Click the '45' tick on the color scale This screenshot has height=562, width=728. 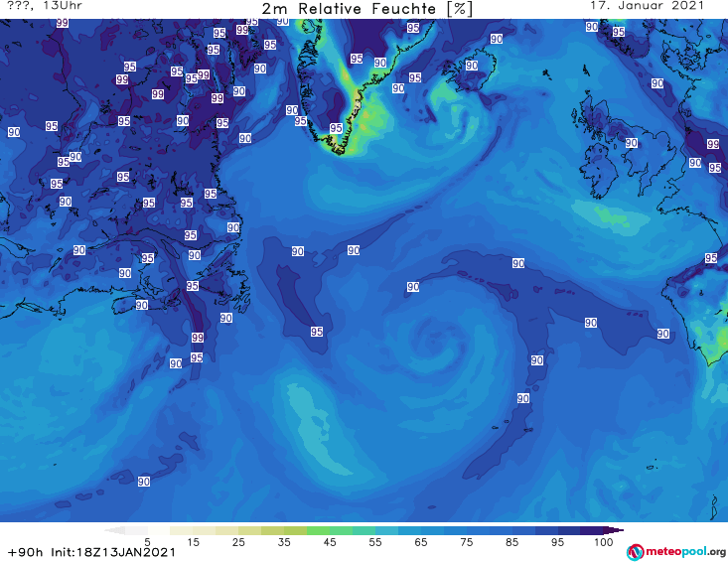(x=330, y=542)
